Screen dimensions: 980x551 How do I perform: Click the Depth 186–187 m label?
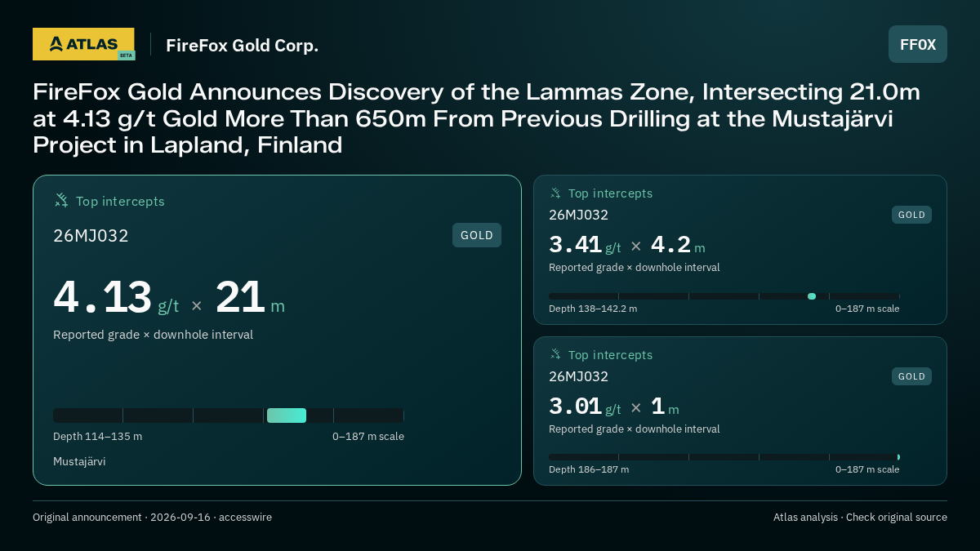(x=589, y=469)
